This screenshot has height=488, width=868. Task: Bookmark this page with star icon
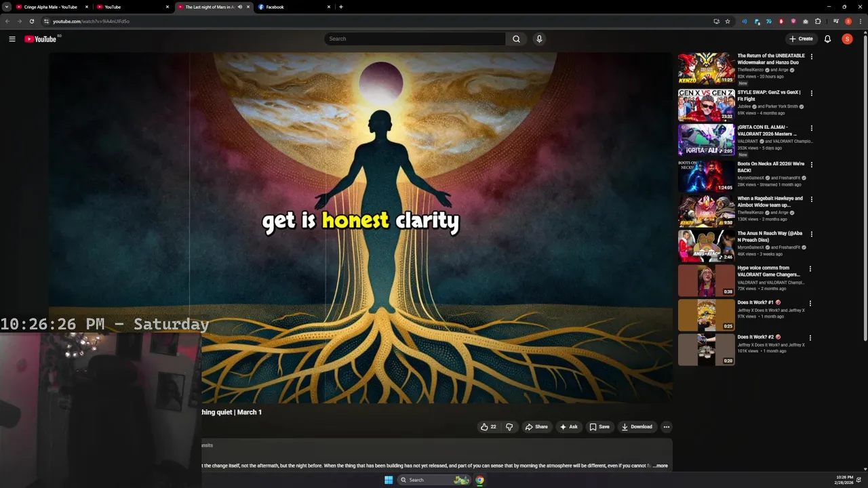(728, 21)
